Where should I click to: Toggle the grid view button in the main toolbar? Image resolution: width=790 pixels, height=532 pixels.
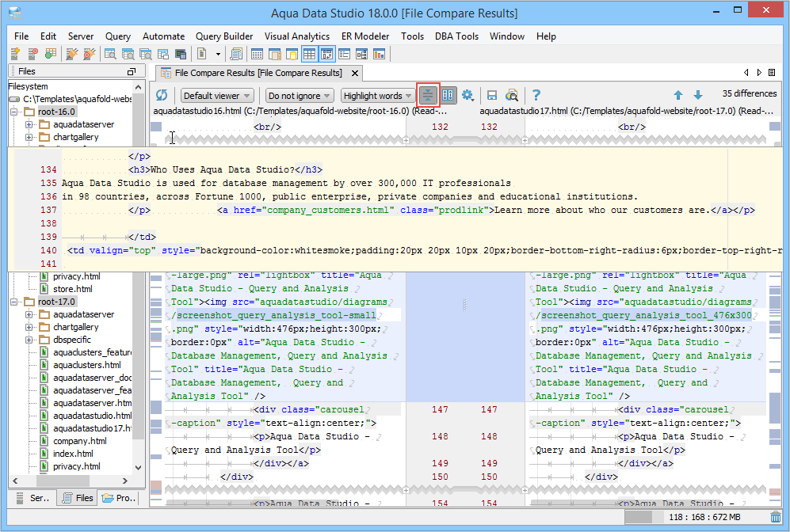[309, 54]
